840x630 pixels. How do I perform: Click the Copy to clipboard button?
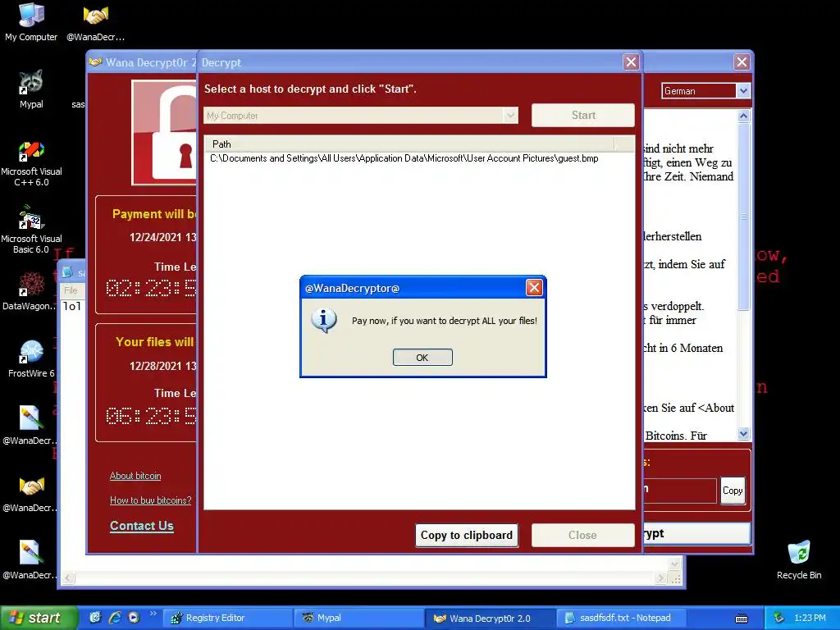467,535
